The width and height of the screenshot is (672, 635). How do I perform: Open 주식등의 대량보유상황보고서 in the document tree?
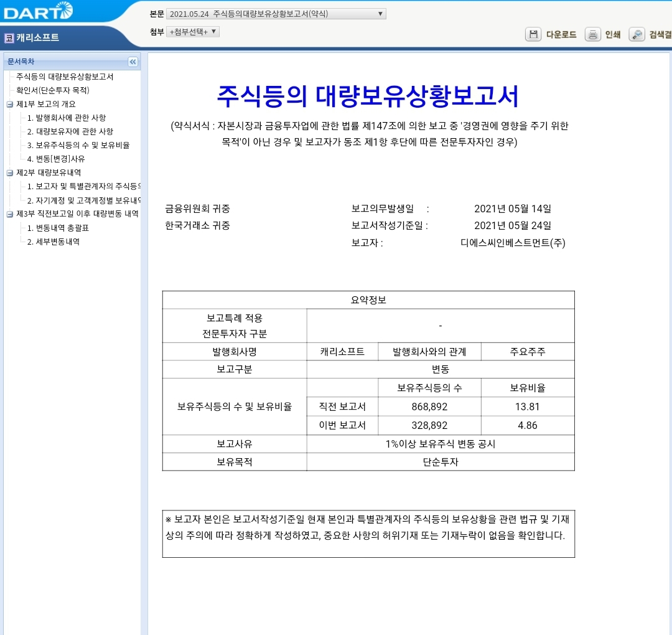(65, 77)
